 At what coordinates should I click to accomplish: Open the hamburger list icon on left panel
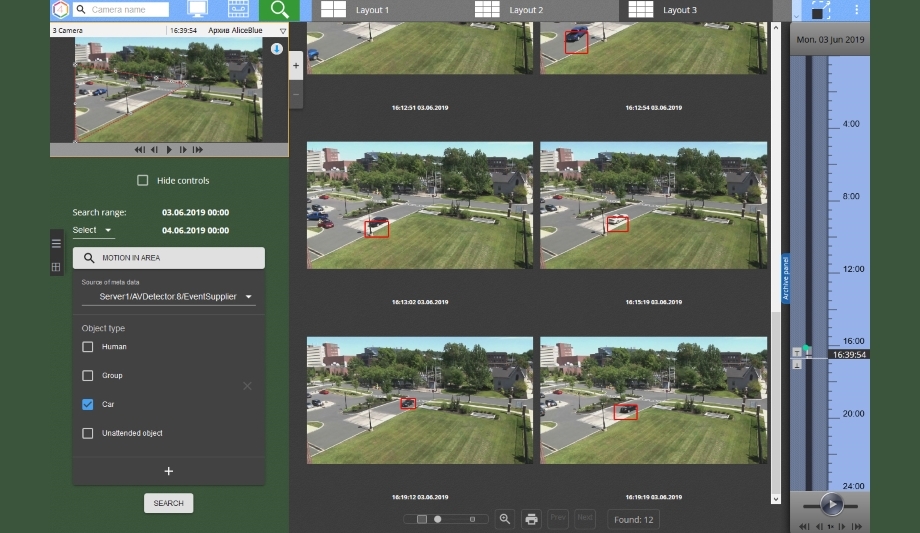coord(56,243)
